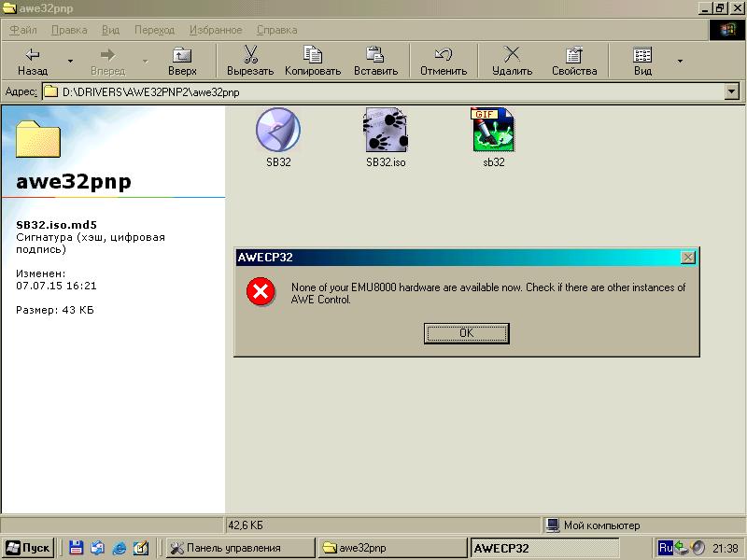Click the Вперед forward arrow button
The image size is (747, 560).
pyautogui.click(x=107, y=61)
